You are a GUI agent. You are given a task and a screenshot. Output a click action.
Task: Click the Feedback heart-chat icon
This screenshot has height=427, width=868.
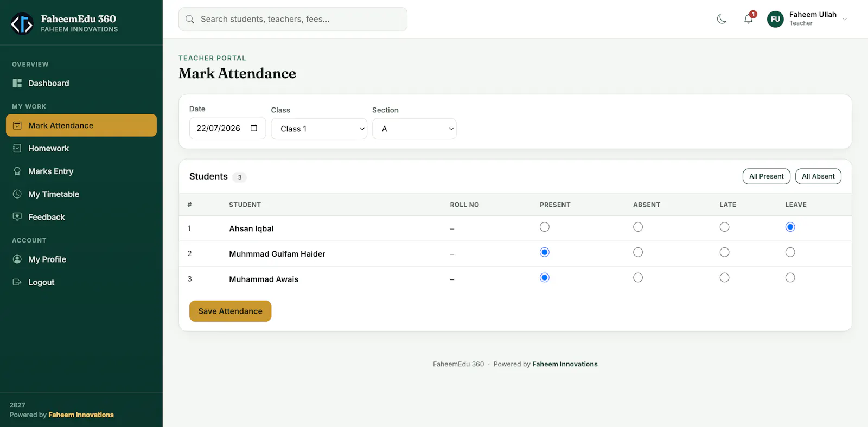point(17,217)
